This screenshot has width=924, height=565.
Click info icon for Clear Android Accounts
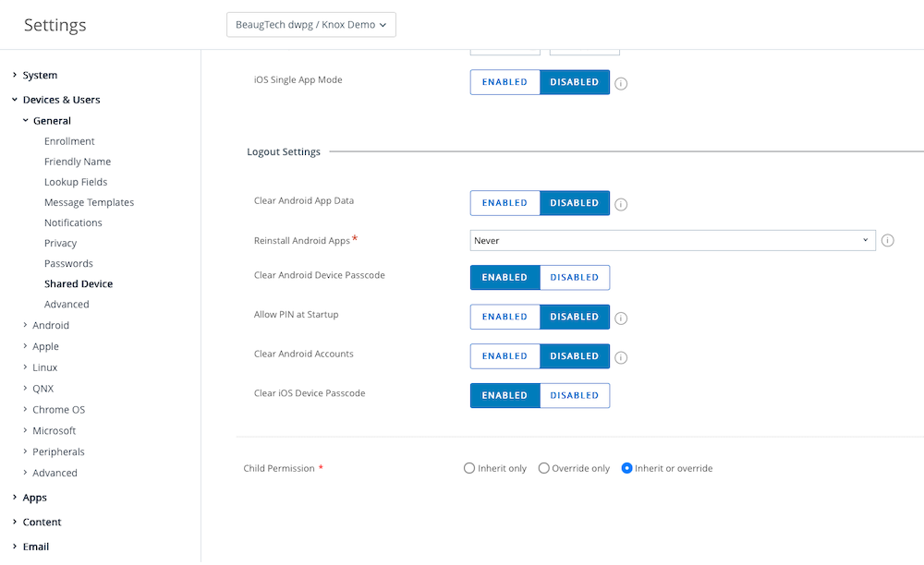click(621, 357)
